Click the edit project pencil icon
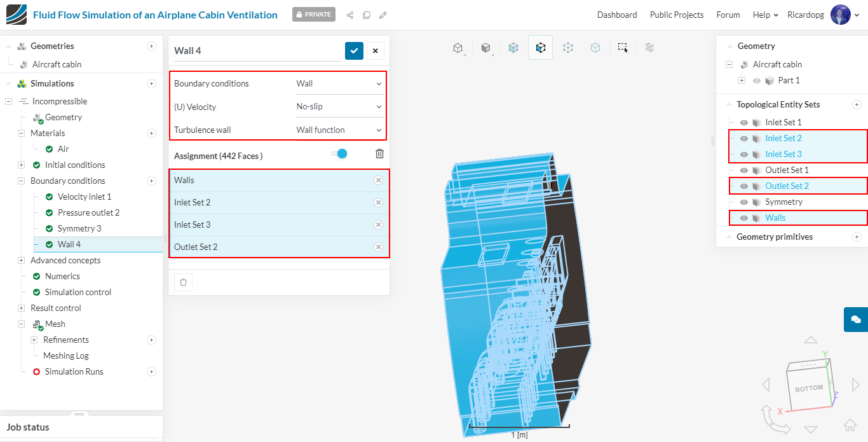868x442 pixels. (383, 15)
